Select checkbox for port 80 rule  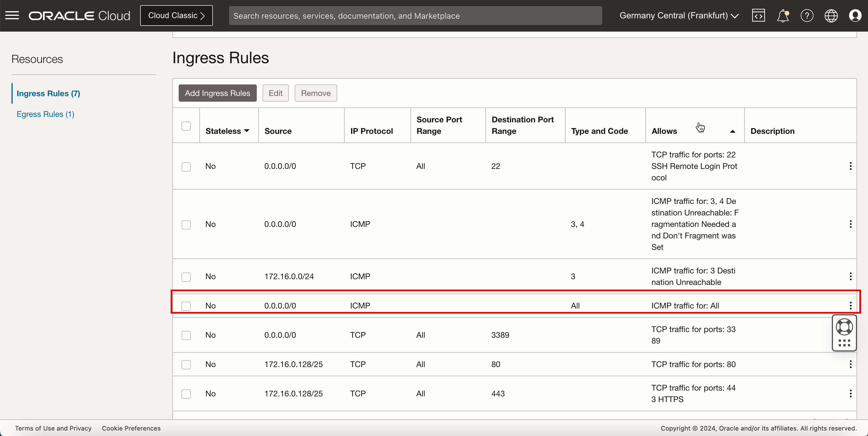186,364
